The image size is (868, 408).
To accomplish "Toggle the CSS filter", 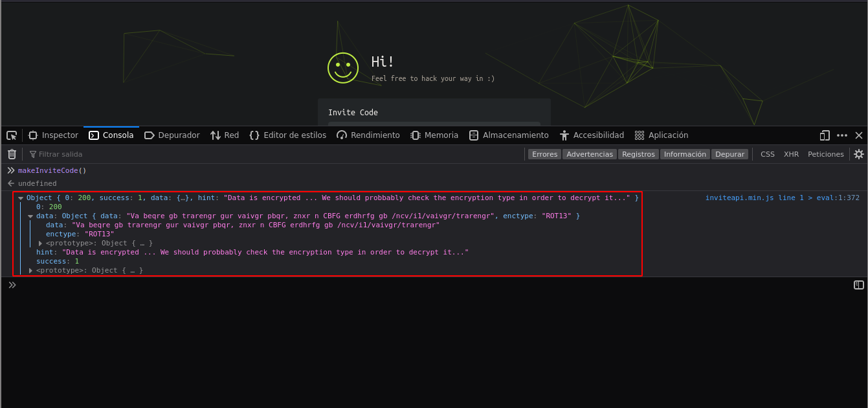I will point(768,154).
